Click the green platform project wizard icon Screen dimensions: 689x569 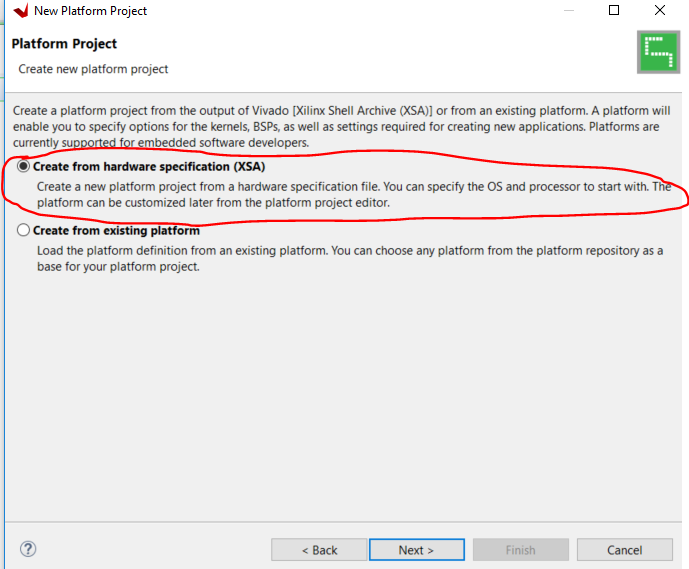[x=658, y=52]
